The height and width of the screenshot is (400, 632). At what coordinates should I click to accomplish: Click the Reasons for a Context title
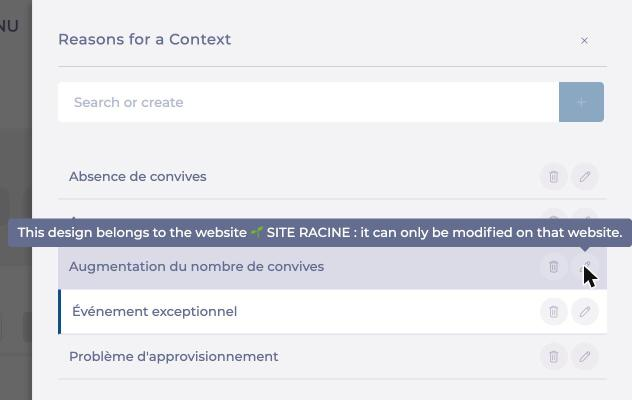[144, 40]
